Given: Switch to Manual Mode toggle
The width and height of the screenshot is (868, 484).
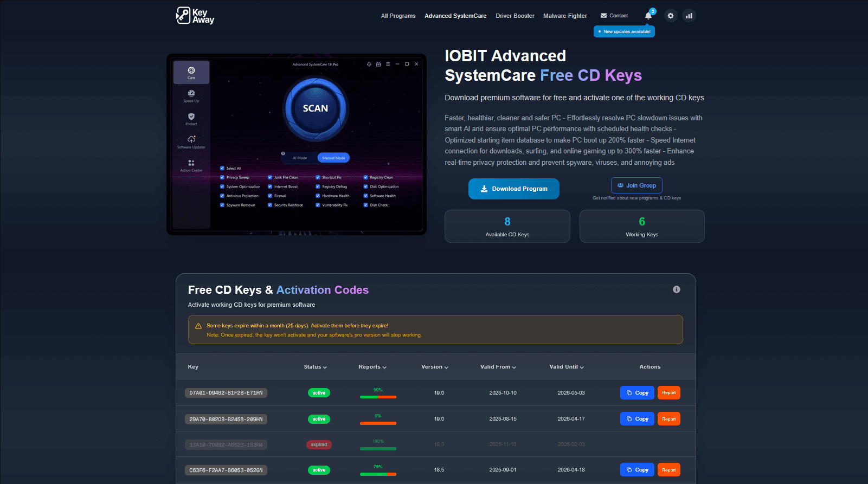Looking at the screenshot, I should 333,158.
